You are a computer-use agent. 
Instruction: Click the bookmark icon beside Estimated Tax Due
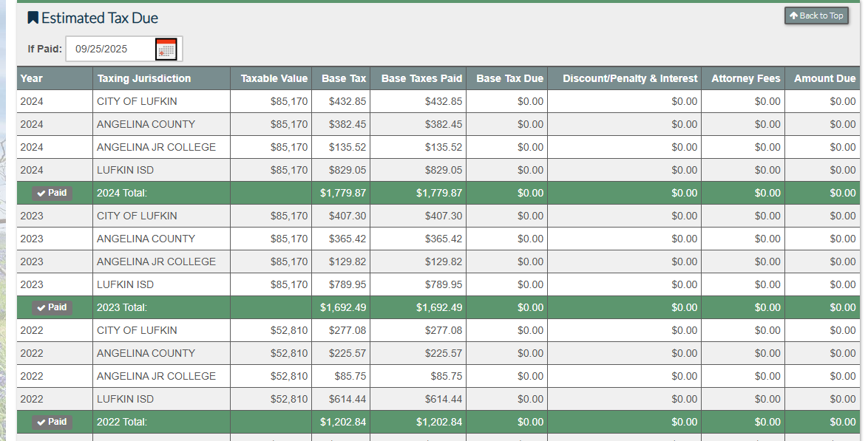[33, 18]
